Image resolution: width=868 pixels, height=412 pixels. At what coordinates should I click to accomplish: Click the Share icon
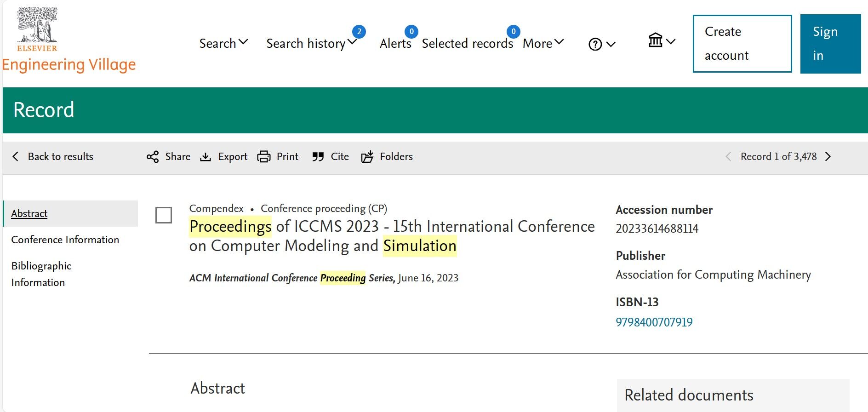[153, 157]
